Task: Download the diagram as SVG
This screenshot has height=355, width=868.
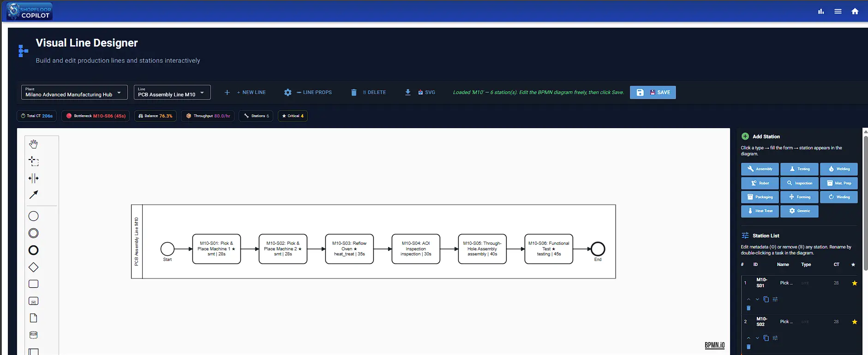Action: [x=420, y=93]
